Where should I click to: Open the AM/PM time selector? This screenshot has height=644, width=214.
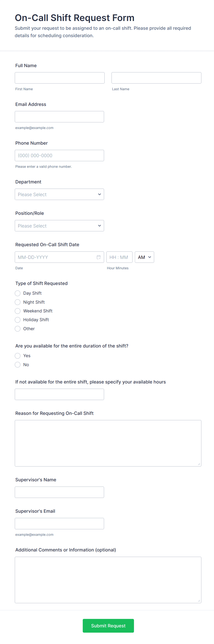[145, 257]
